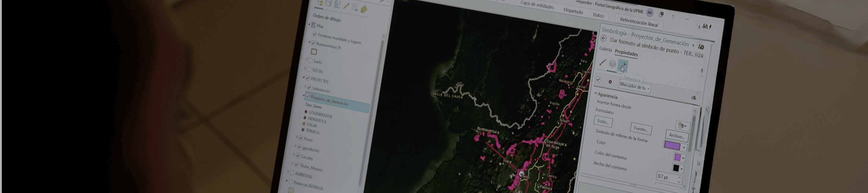
Task: Toggle the gasoductos layer visibility checkbox
Action: pos(299,147)
